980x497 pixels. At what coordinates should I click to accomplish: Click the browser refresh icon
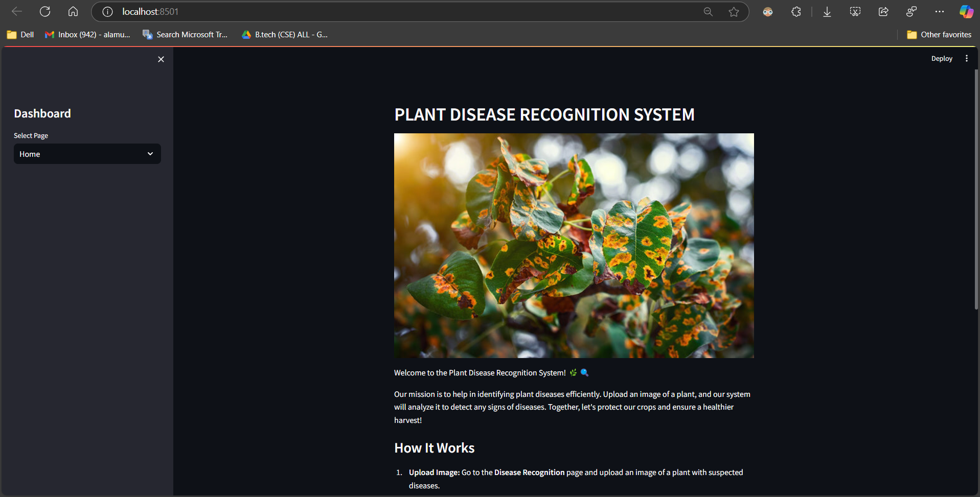[x=45, y=11]
